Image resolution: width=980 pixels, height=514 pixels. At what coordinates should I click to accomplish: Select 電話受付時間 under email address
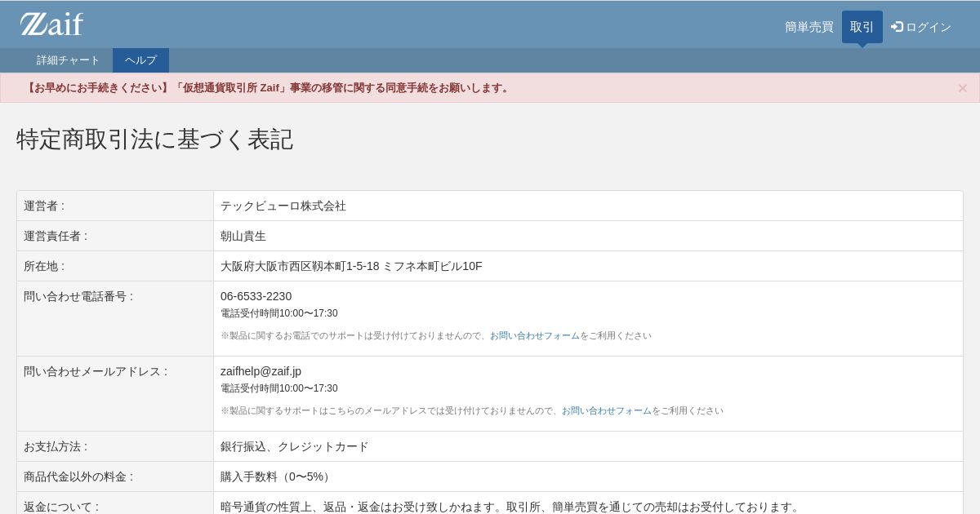(x=279, y=388)
